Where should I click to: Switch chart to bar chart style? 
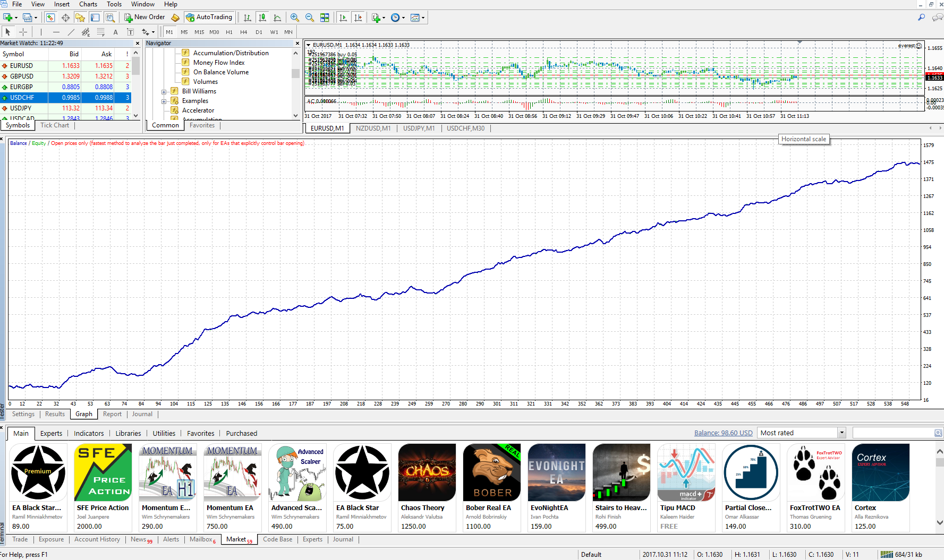248,18
